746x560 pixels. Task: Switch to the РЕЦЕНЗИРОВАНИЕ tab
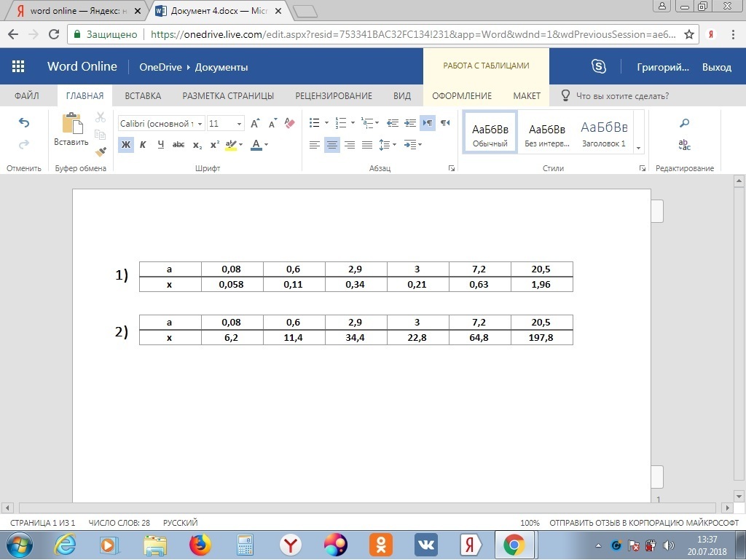334,95
